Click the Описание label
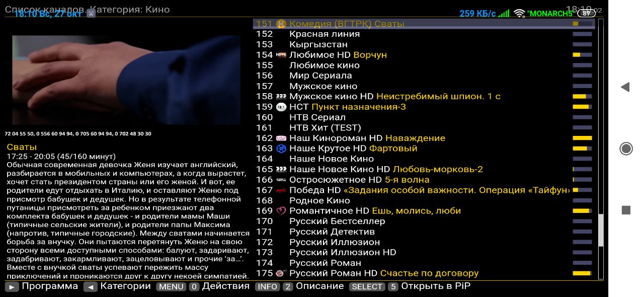 (x=320, y=286)
